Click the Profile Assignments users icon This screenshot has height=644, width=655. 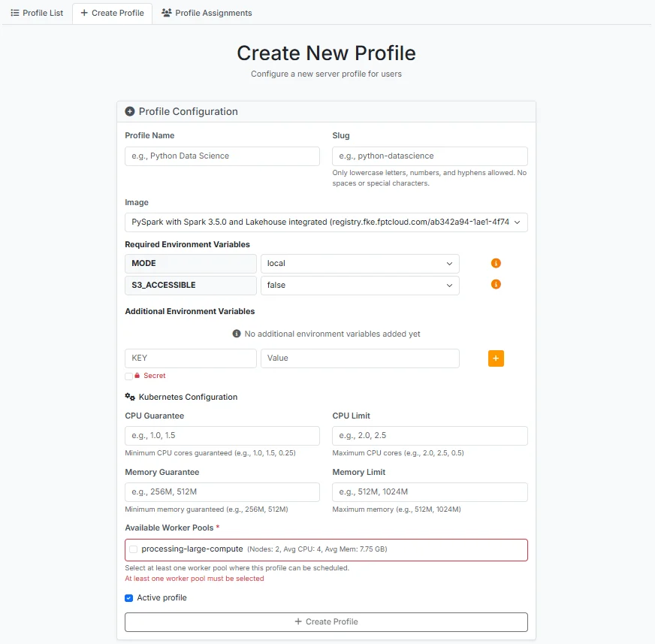167,13
